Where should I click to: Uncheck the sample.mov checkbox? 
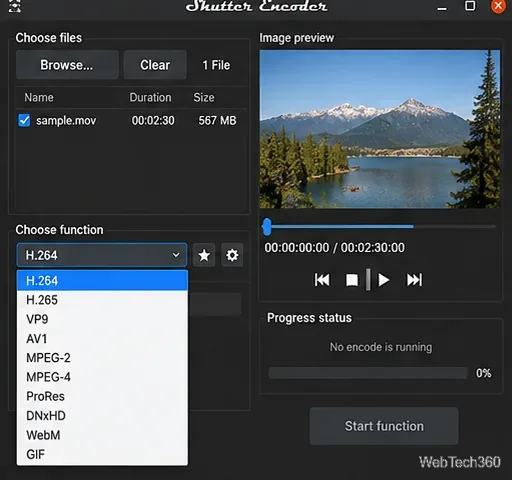pyautogui.click(x=24, y=120)
